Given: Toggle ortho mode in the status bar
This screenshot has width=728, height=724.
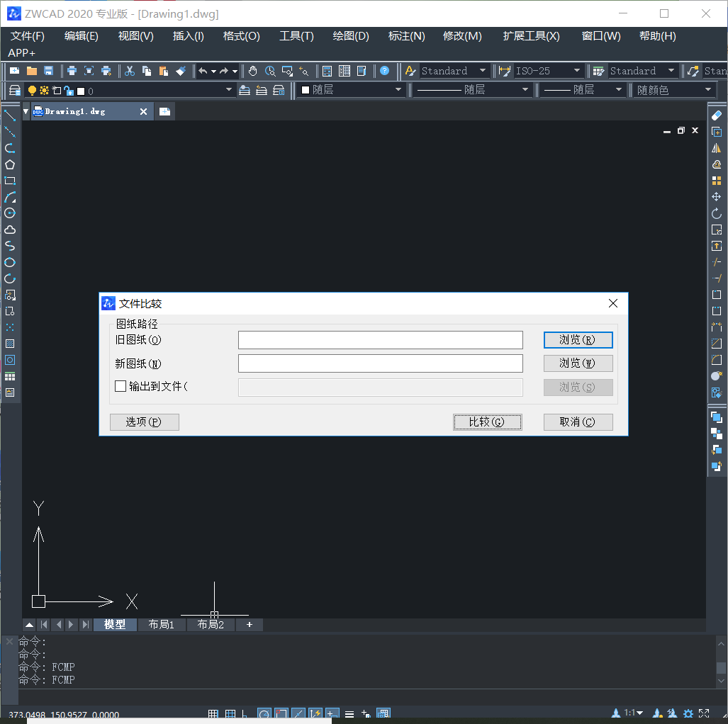Looking at the screenshot, I should click(244, 713).
